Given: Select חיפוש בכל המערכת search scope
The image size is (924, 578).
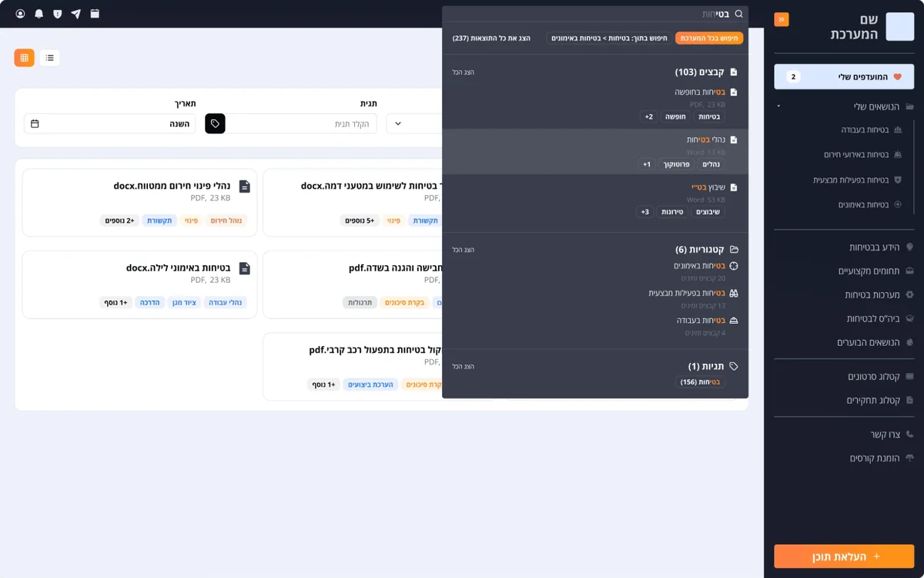Looking at the screenshot, I should 709,38.
